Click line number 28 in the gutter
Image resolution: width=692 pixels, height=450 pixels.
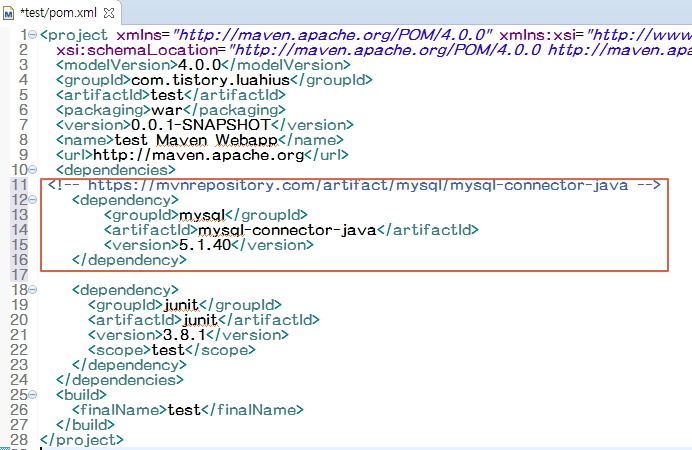pos(19,440)
